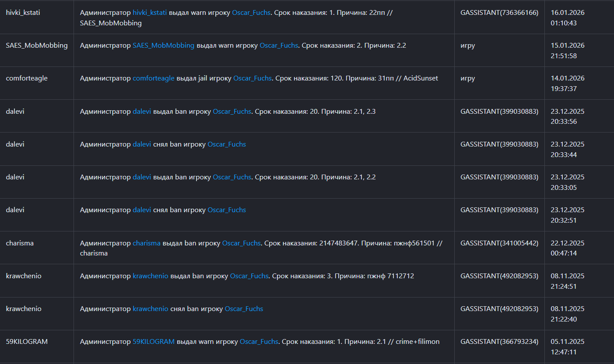Open hivki_kstati admin link in warn message
Image resolution: width=614 pixels, height=364 pixels.
coord(150,13)
